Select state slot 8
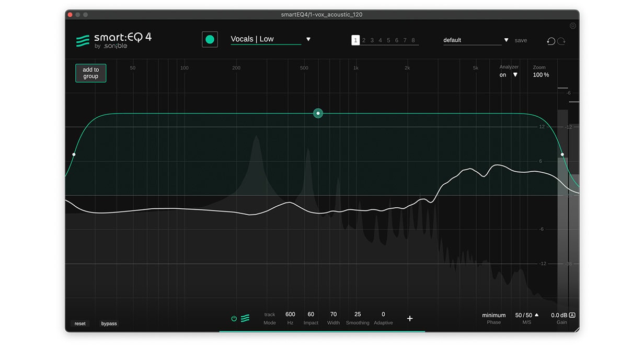The width and height of the screenshot is (644, 346). tap(413, 40)
